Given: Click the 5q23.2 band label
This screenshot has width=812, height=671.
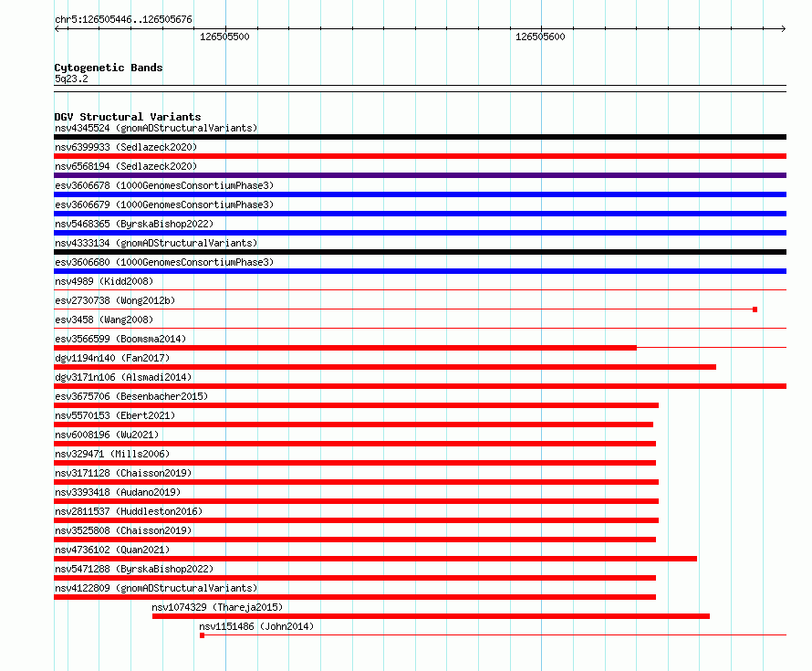Looking at the screenshot, I should click(x=71, y=79).
